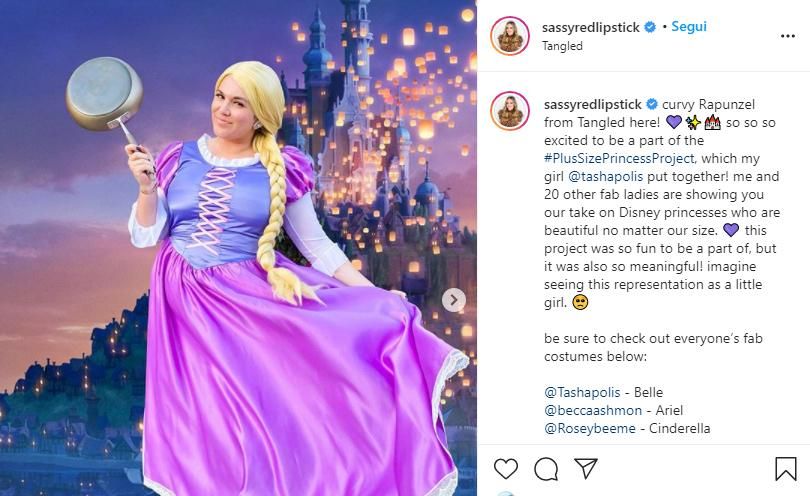Viewport: 810px width, 496px height.
Task: Like the post with the heart icon
Action: pos(506,469)
